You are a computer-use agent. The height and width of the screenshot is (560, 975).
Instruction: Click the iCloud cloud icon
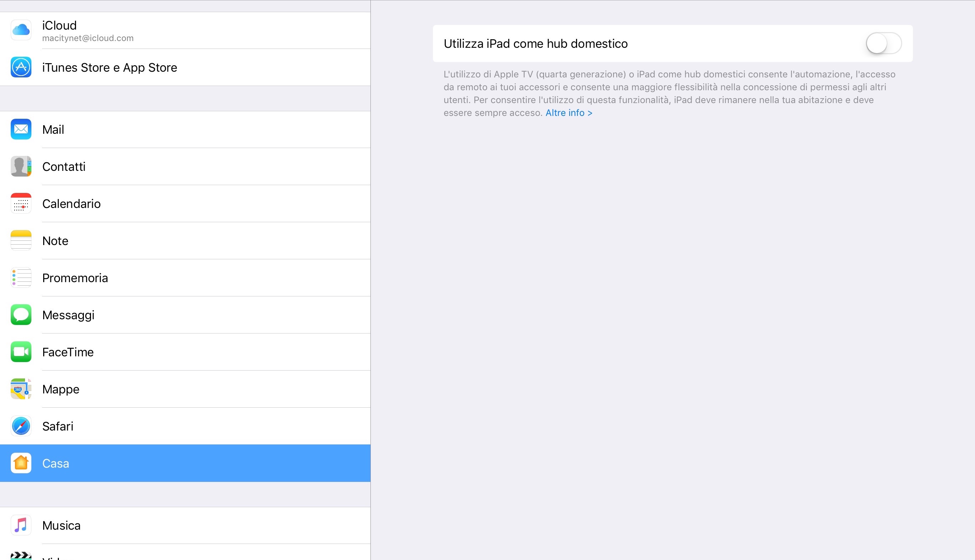(21, 30)
